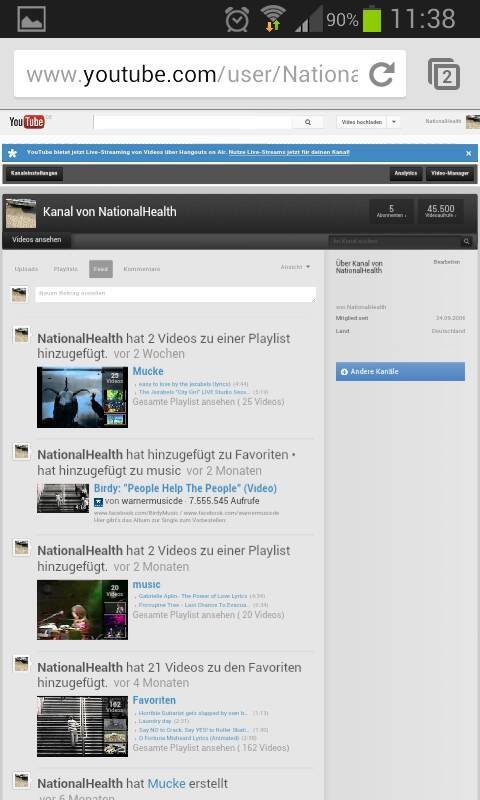Dismiss the Live-Streaming notification banner
Viewport: 480px width, 800px height.
(468, 153)
